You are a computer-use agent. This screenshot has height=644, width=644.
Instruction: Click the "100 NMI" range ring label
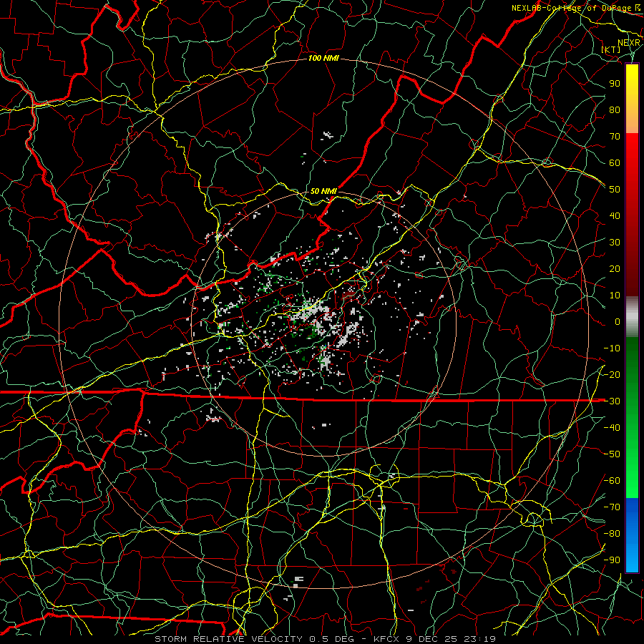click(323, 59)
